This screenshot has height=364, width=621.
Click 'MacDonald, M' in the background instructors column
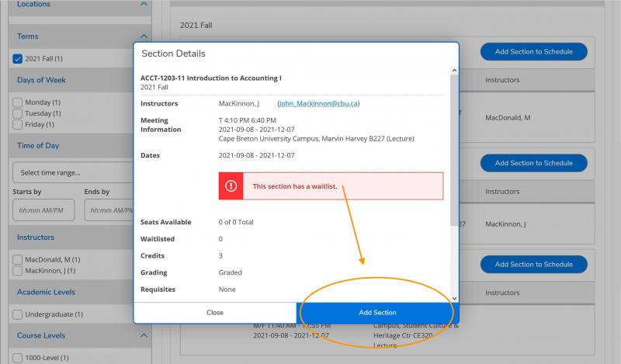(x=508, y=118)
